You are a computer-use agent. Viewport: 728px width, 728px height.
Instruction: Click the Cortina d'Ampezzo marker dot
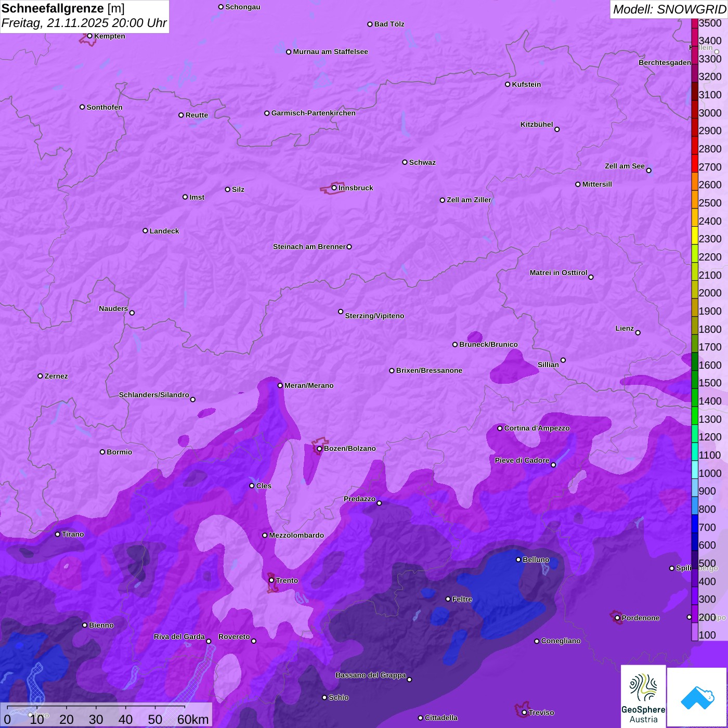(x=500, y=428)
